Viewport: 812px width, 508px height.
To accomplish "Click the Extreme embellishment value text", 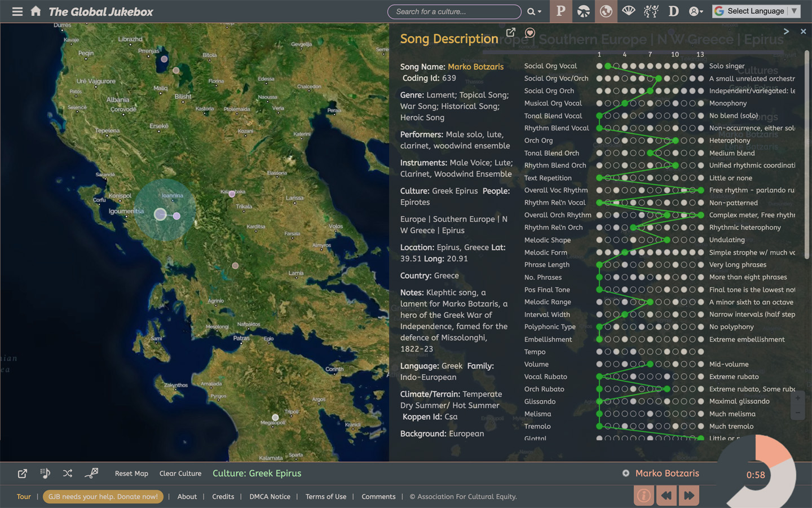I will 747,339.
